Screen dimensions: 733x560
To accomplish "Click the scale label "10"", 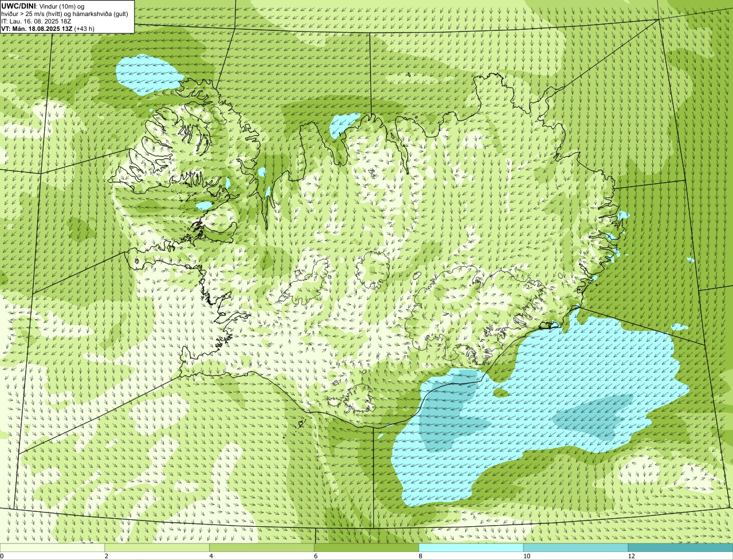I will tap(527, 556).
